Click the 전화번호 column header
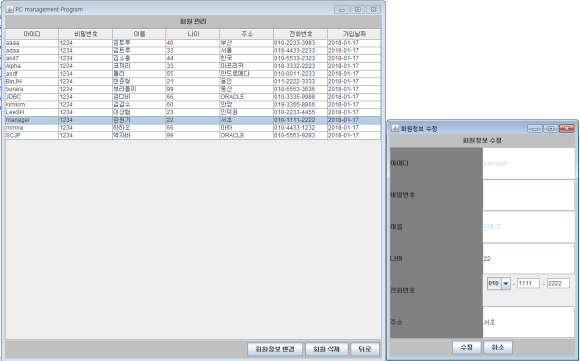Screen dimensions: 580x361 (x=300, y=34)
